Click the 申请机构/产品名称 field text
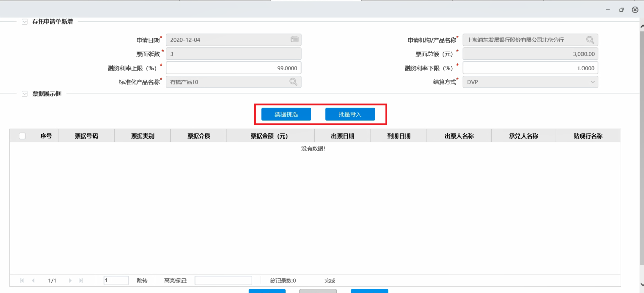Screen dimensions: 644x293 [x=515, y=40]
